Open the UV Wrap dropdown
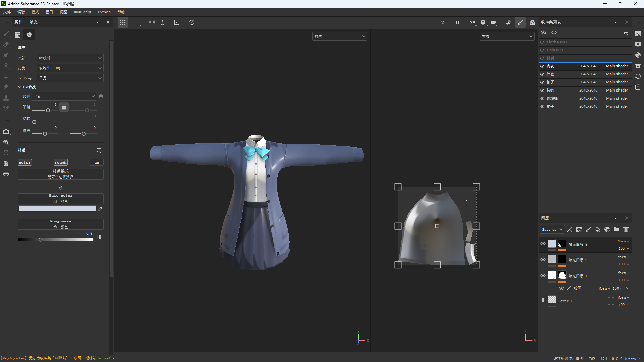644x362 pixels. [x=70, y=78]
